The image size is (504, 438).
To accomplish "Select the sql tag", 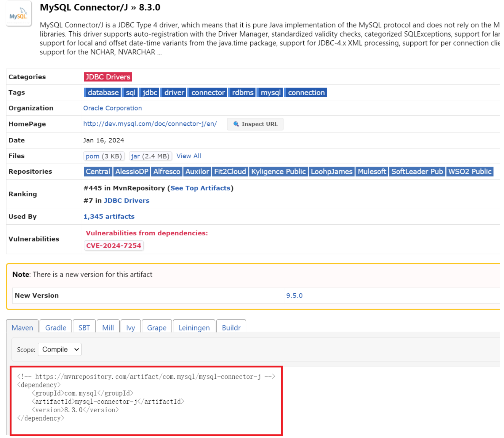I will [x=130, y=93].
